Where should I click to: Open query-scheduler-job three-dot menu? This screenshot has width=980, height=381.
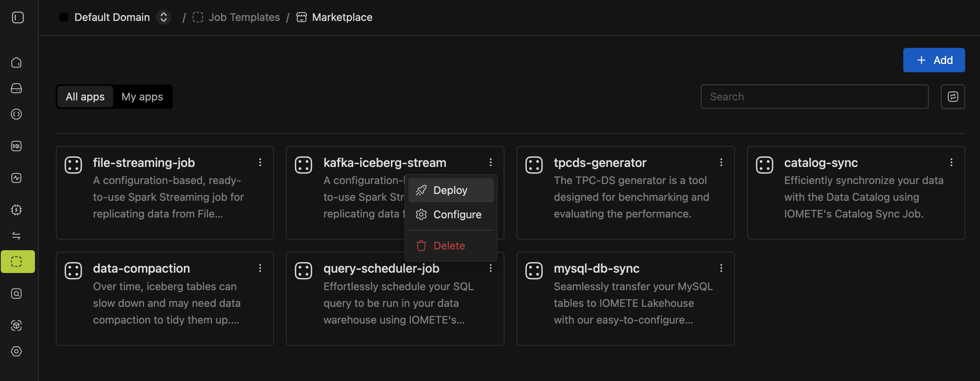491,268
